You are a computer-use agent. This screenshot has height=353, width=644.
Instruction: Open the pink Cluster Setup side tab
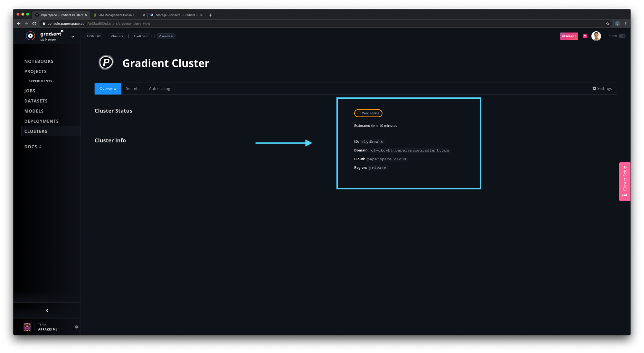tap(625, 181)
